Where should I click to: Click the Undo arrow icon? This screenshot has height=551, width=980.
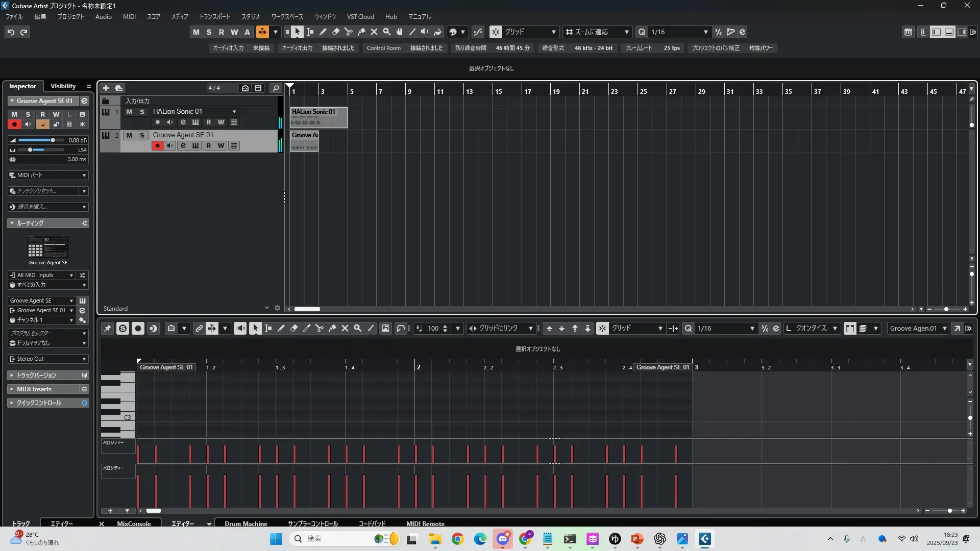(x=11, y=32)
